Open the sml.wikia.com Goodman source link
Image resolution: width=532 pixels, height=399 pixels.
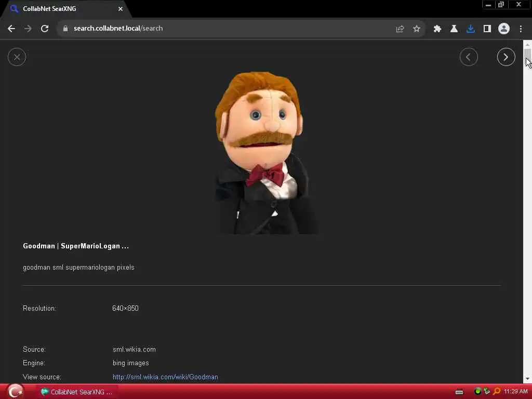[165, 377]
